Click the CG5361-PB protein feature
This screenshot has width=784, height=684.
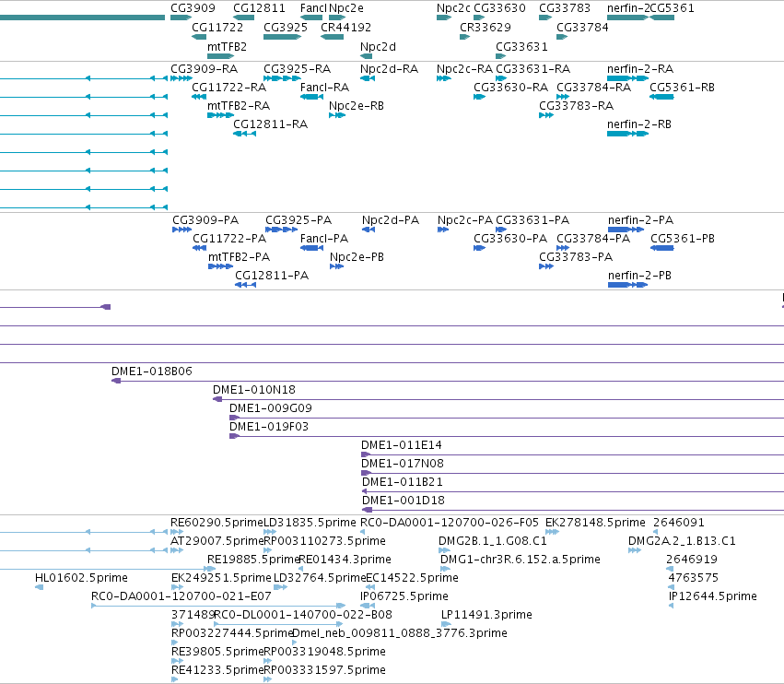[x=662, y=248]
